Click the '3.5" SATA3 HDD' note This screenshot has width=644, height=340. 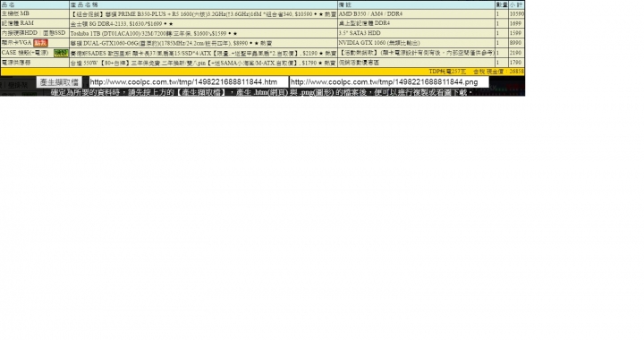[360, 33]
